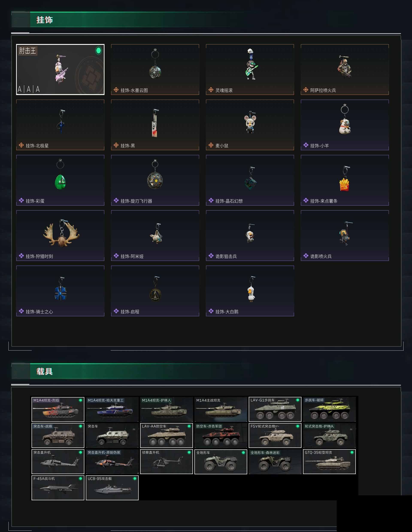Choose the 挂饰-狩猎时刻 antler charm
Viewport: 412px width, 532px height.
(60, 236)
